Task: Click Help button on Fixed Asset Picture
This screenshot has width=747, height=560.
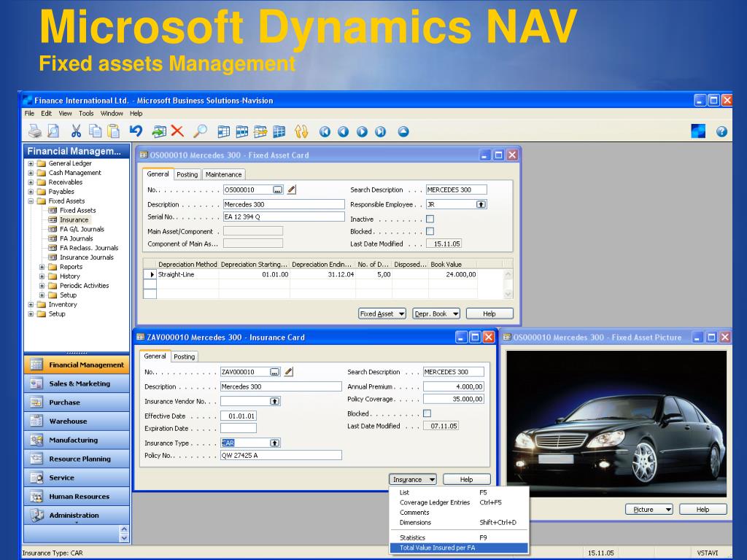Action: (x=703, y=510)
